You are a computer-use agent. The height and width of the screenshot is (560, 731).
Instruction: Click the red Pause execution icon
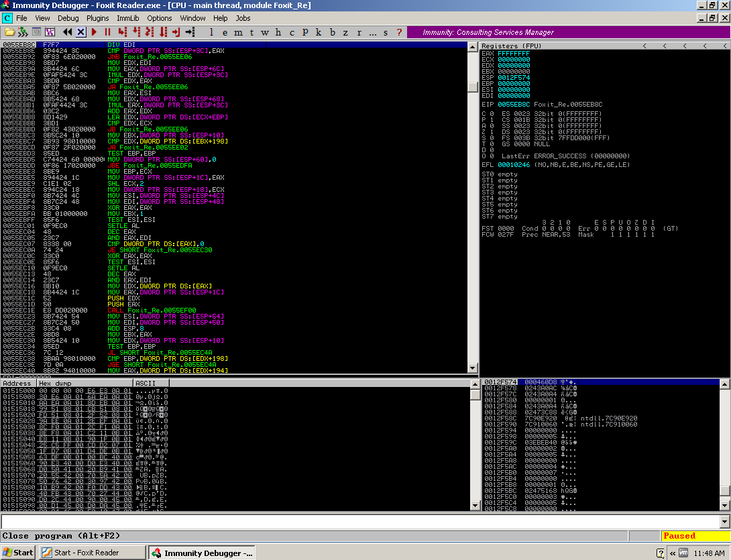[x=108, y=32]
